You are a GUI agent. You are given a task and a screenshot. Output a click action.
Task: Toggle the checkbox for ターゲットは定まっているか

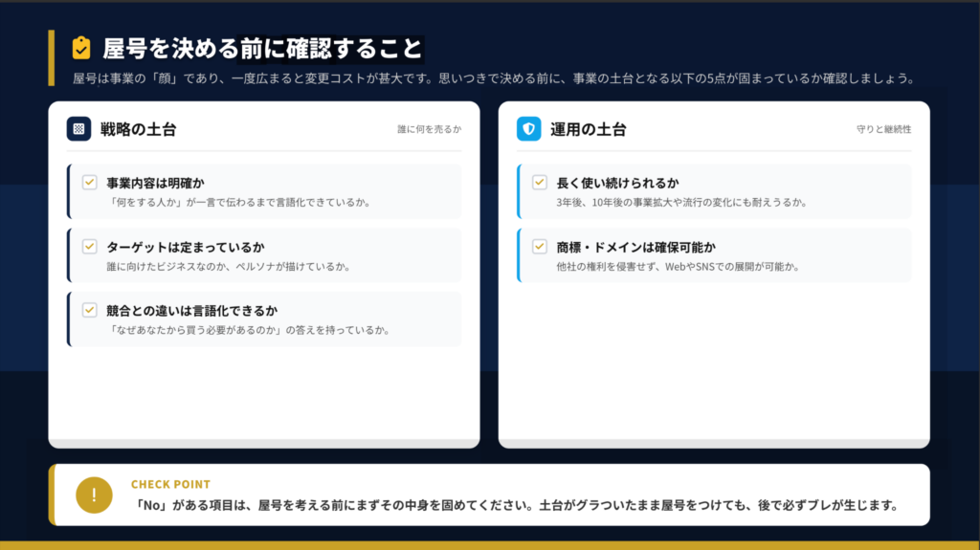(90, 246)
